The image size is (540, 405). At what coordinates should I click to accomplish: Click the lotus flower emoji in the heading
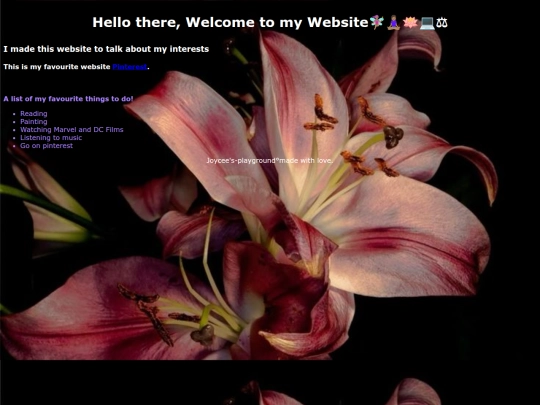point(410,23)
